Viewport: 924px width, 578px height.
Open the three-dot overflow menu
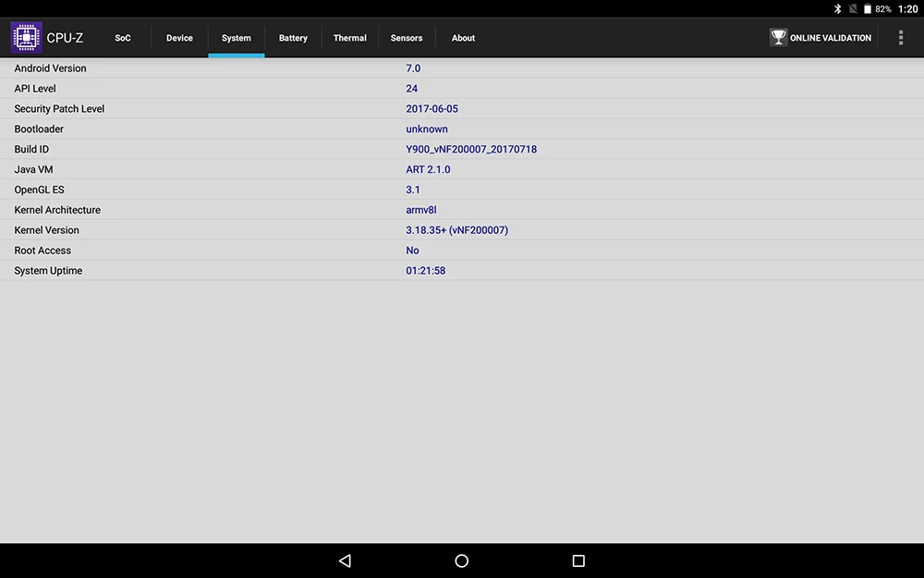coord(900,38)
